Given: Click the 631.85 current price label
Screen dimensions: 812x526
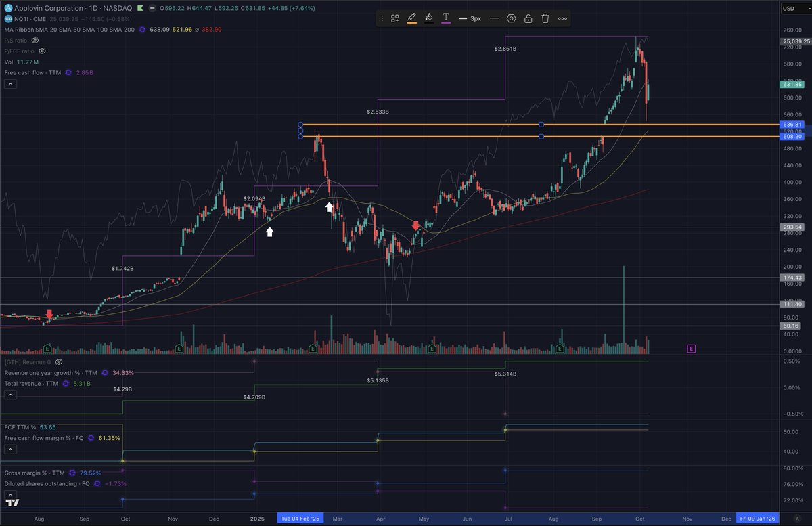Looking at the screenshot, I should pyautogui.click(x=792, y=85).
